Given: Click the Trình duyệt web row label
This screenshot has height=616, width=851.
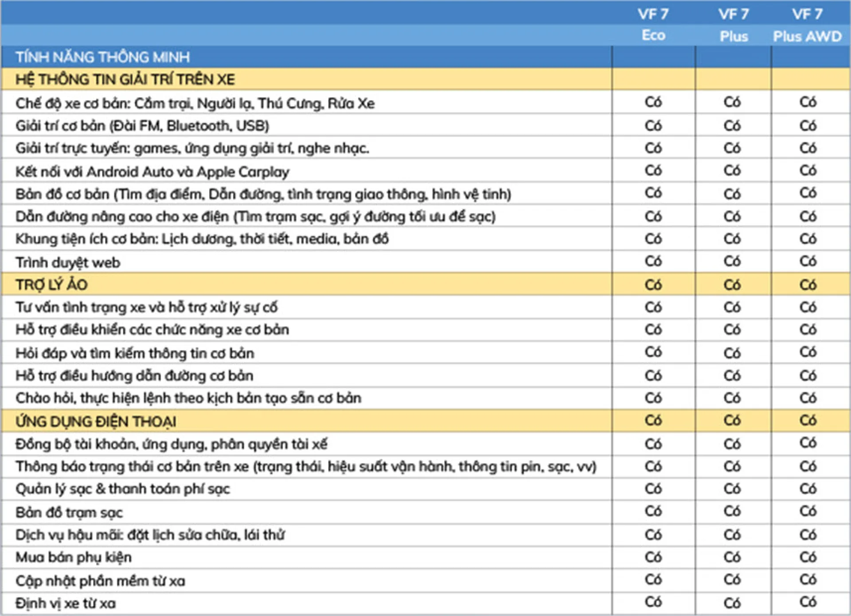Looking at the screenshot, I should pos(68,262).
